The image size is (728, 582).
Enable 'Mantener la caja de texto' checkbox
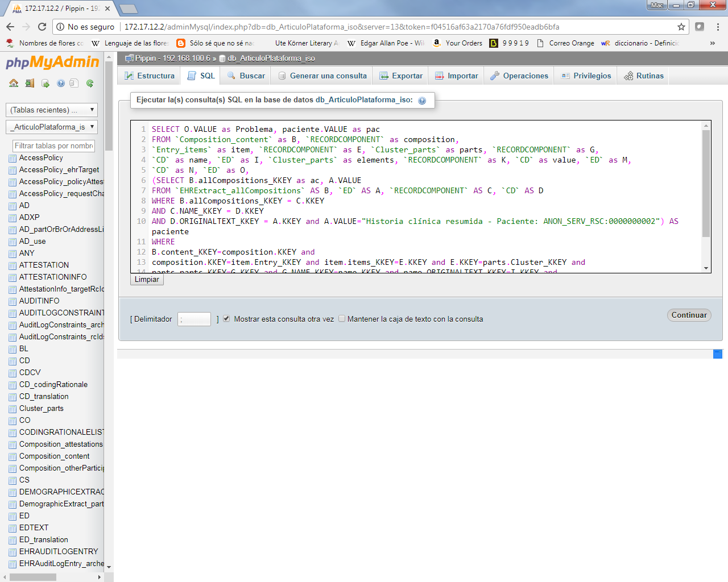pos(342,319)
